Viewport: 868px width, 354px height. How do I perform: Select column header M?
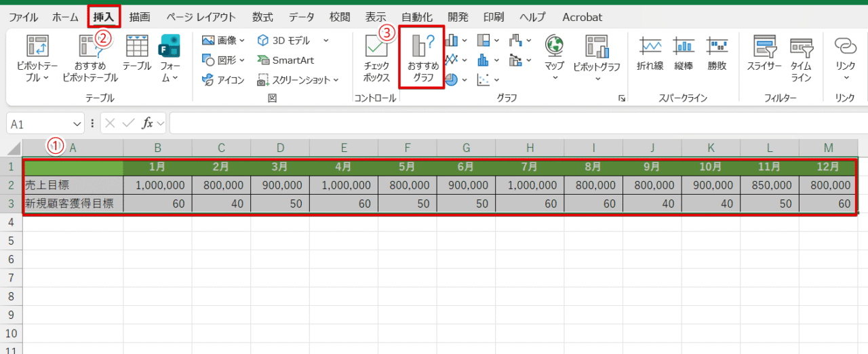(x=828, y=148)
